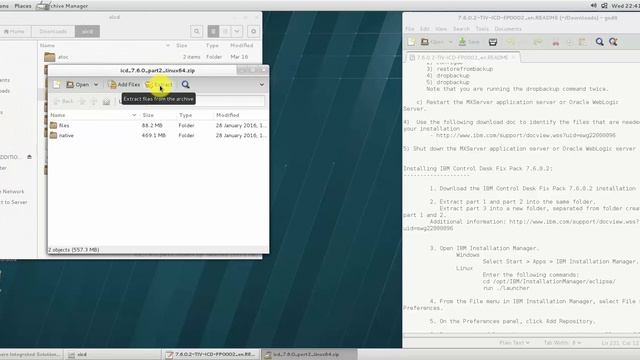Open the Tools menu in gedit
640x360 pixels.
(482, 29)
